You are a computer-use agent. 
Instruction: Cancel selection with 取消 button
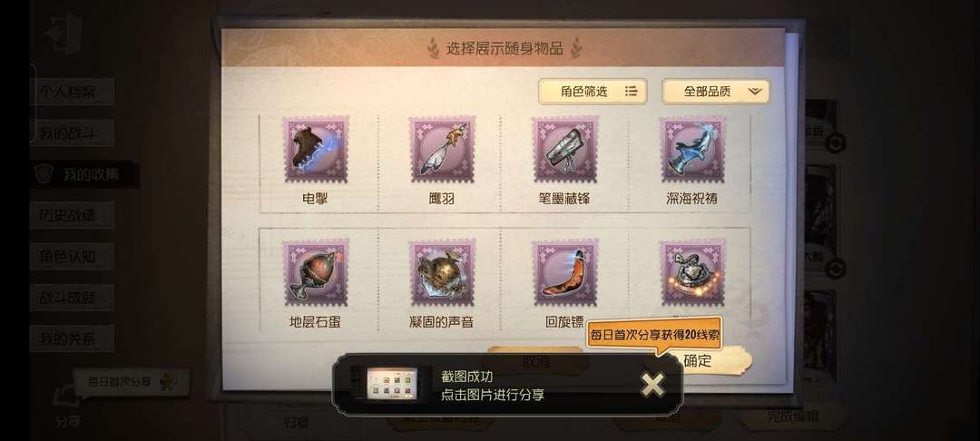[535, 360]
